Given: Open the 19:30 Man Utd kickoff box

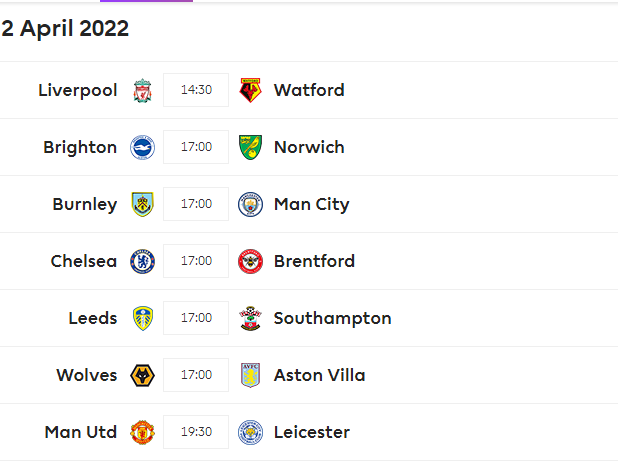Looking at the screenshot, I should coord(196,432).
